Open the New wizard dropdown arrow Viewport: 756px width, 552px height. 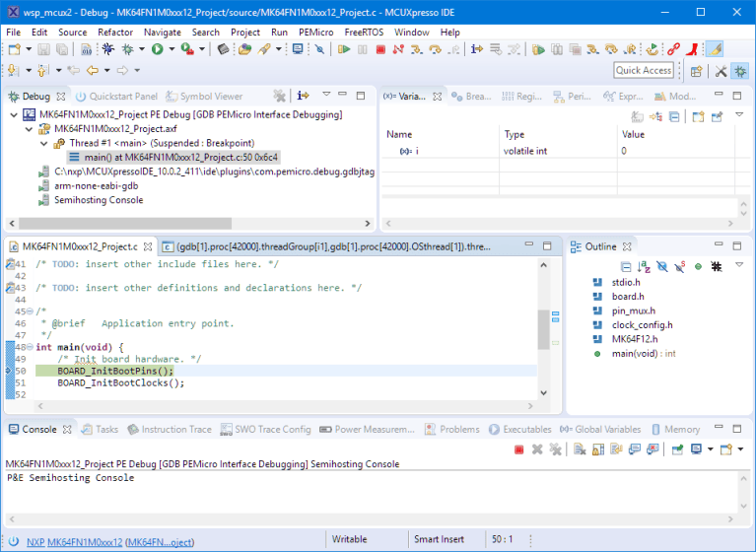(x=29, y=49)
